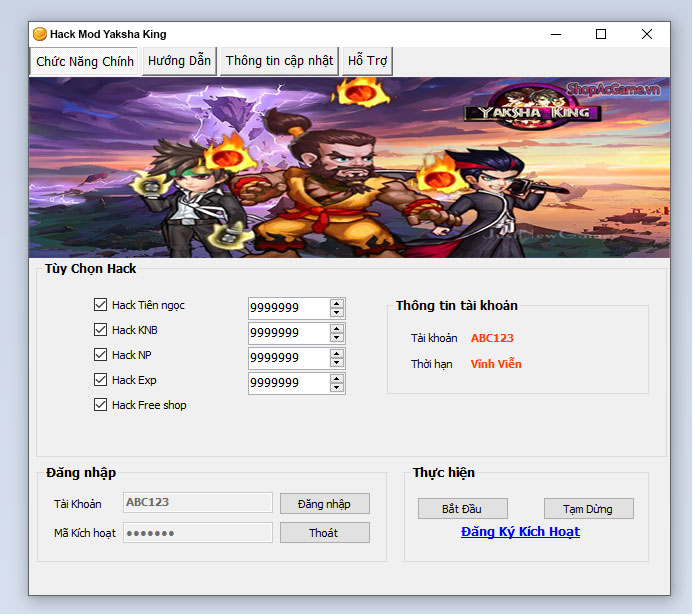This screenshot has width=693, height=616.
Task: Increase the Hack NP value with up arrow
Action: 337,354
